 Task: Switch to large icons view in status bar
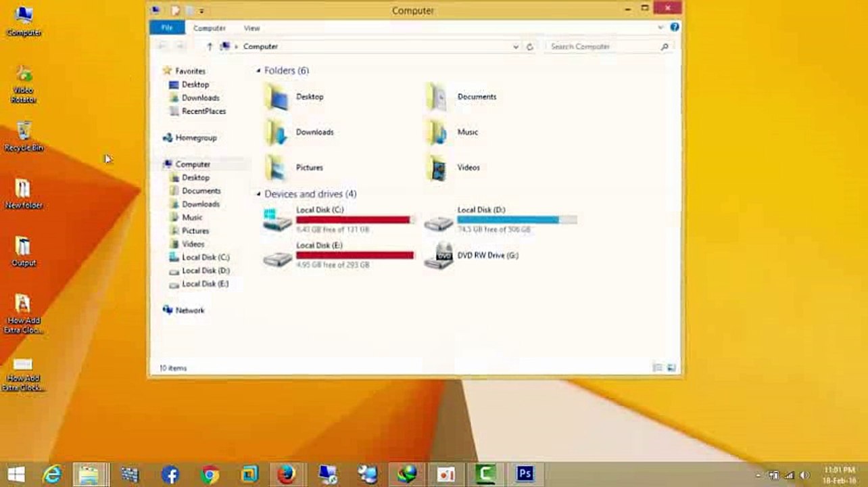(x=671, y=368)
